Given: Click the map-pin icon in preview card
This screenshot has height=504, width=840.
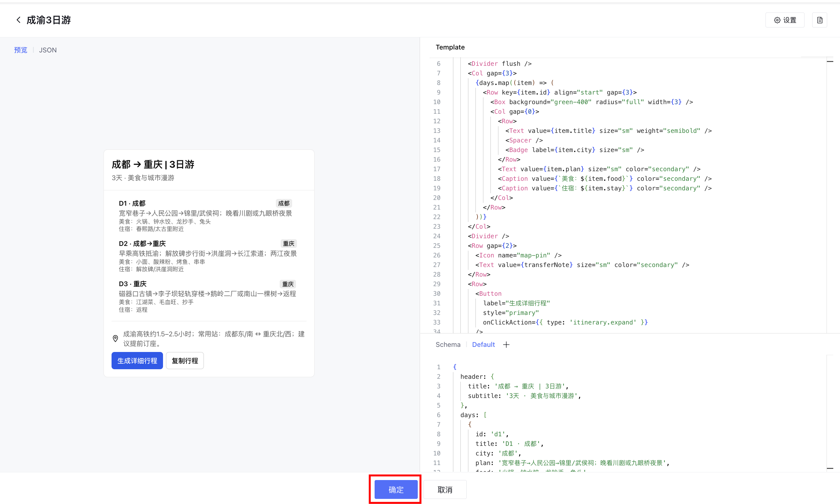Looking at the screenshot, I should 115,338.
